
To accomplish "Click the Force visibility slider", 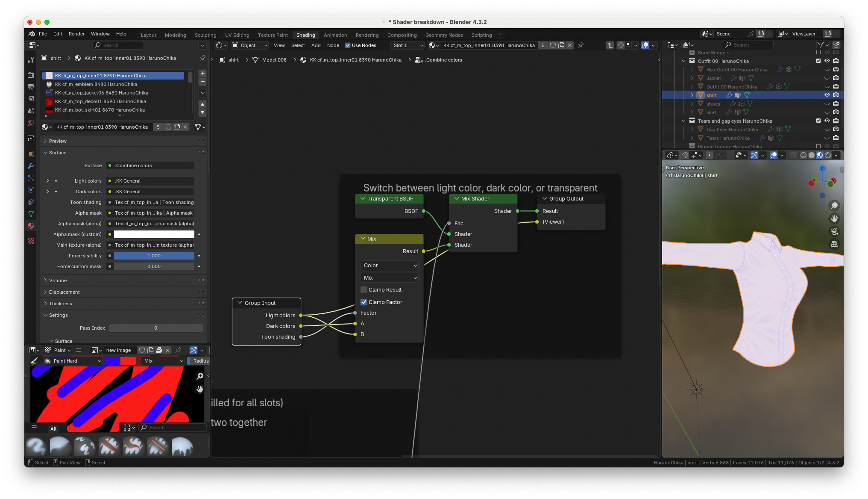I will [x=154, y=256].
